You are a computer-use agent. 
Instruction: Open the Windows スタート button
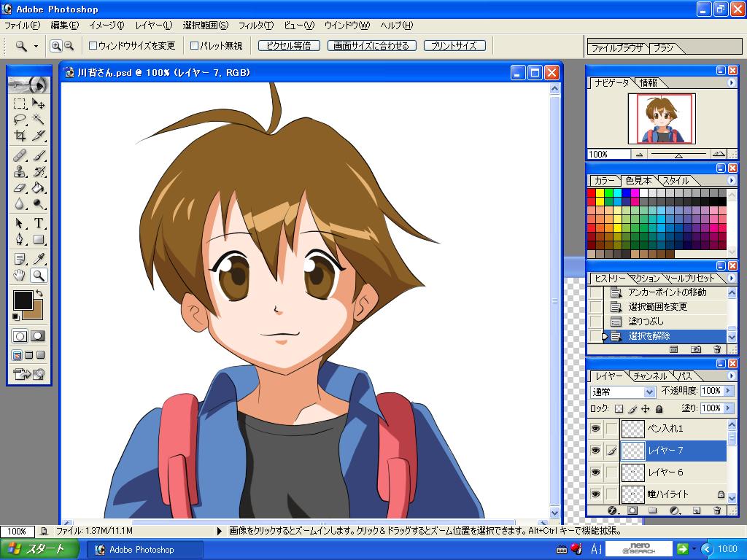click(x=39, y=549)
